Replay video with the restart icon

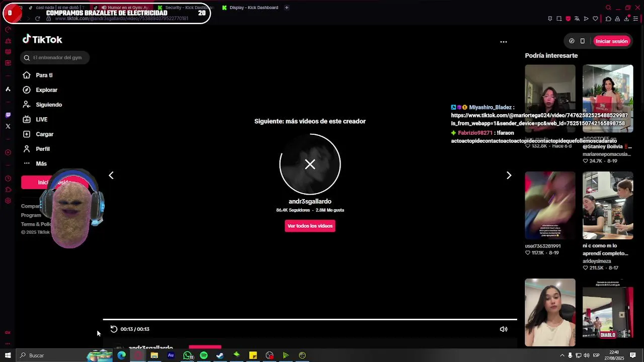(114, 329)
